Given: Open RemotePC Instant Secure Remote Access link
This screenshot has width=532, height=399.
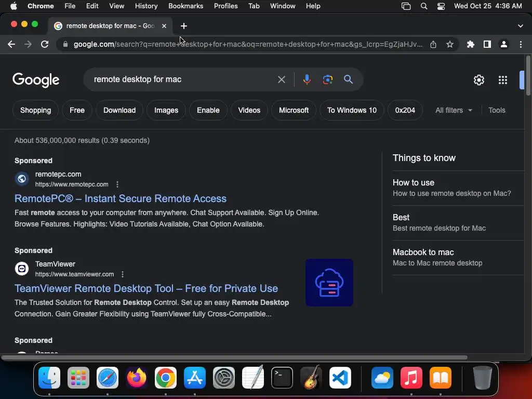Looking at the screenshot, I should [x=121, y=198].
